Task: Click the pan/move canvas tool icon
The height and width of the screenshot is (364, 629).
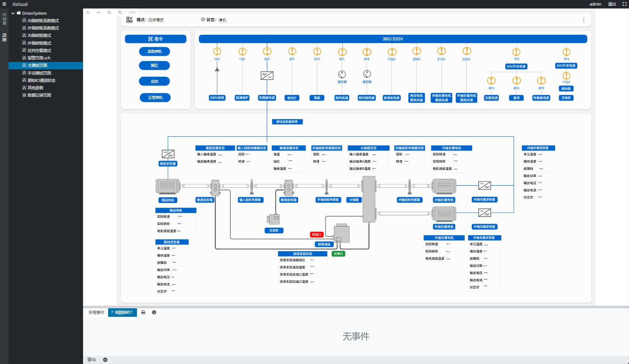Action: pos(88,13)
